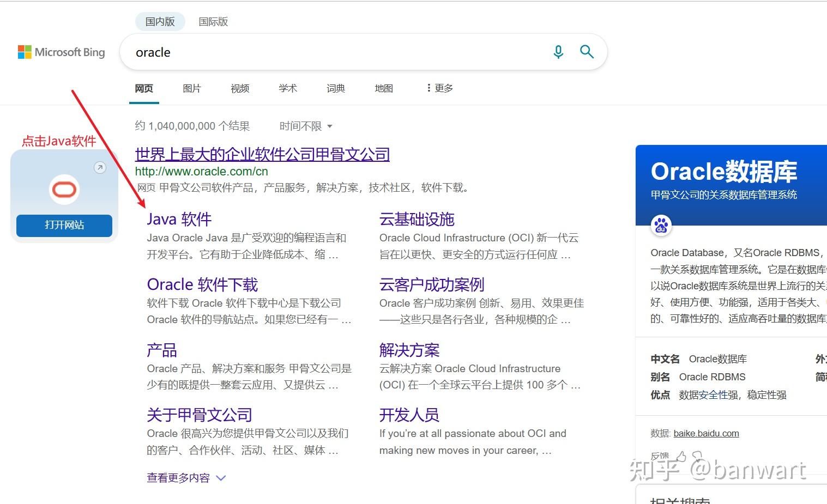Click the 反馈 feedback label

(660, 456)
